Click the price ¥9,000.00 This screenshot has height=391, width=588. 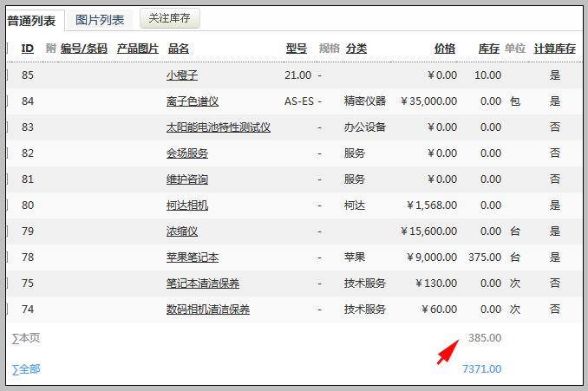432,257
